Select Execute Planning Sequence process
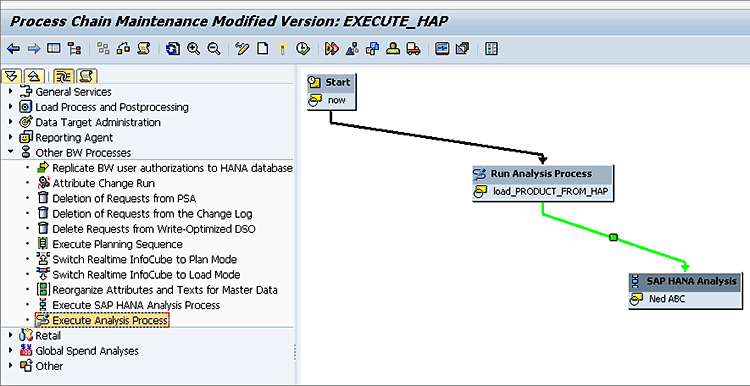 pos(117,244)
